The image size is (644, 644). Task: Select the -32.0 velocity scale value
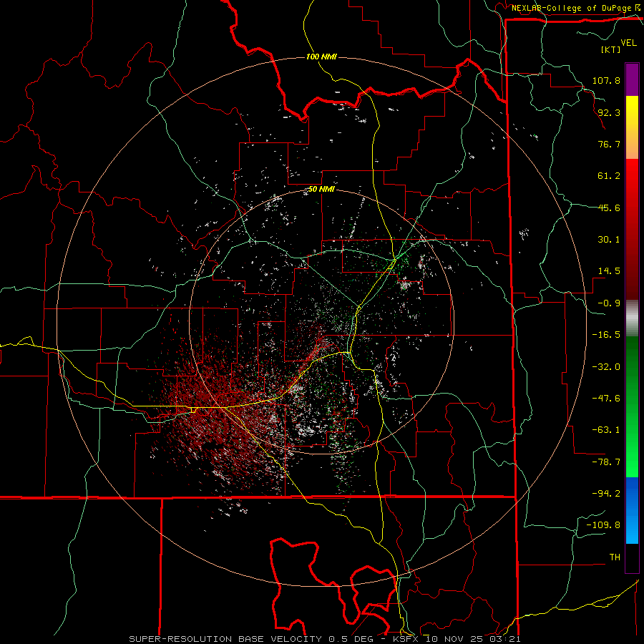(606, 367)
